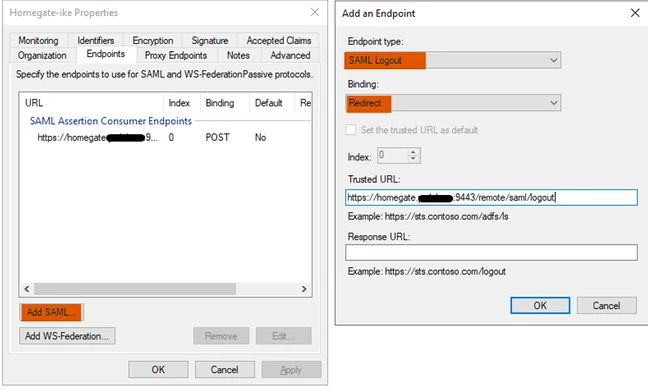This screenshot has height=390, width=648.
Task: Click the Index number field
Action: click(392, 155)
